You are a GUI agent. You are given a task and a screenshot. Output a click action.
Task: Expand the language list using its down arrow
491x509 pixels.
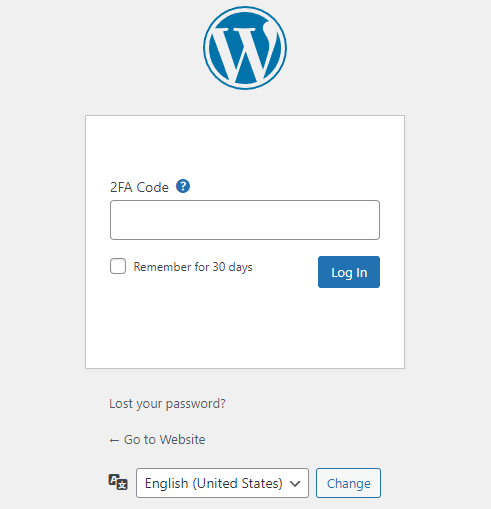click(295, 484)
